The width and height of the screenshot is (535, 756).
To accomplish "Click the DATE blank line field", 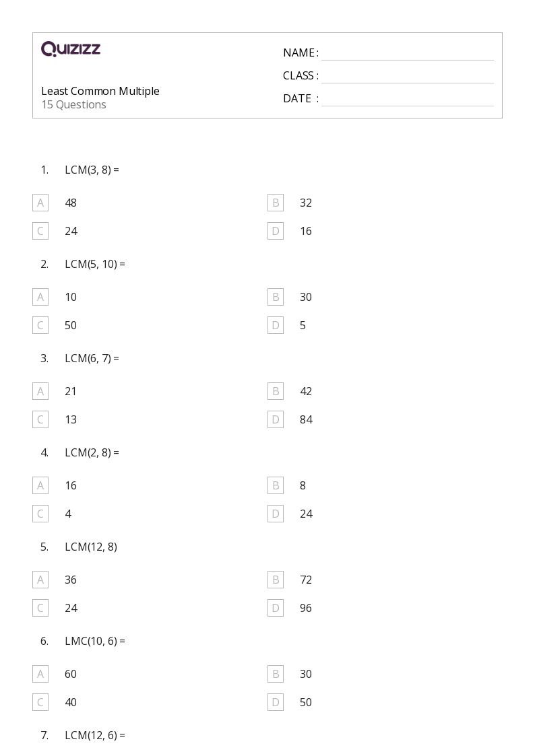I will click(408, 99).
